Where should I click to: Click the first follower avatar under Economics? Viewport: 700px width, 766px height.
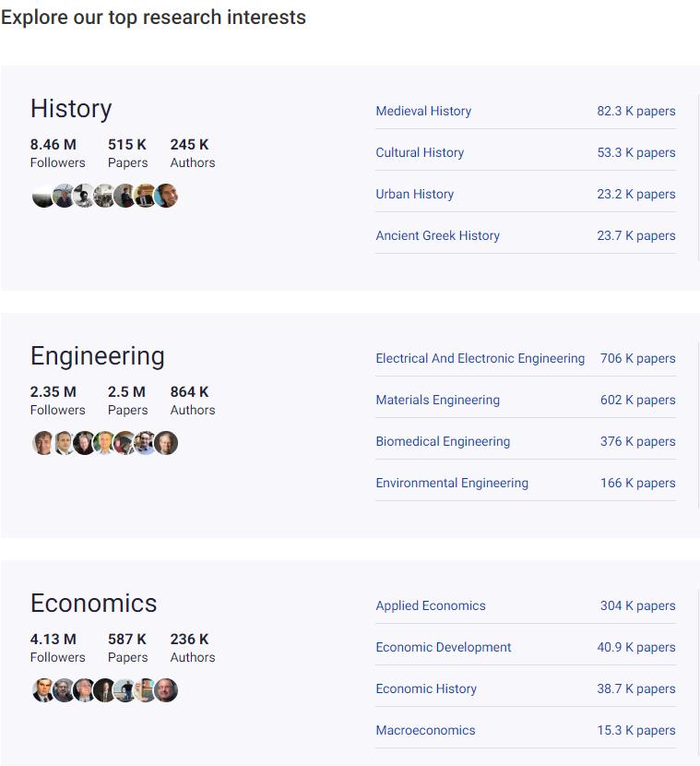(x=43, y=690)
